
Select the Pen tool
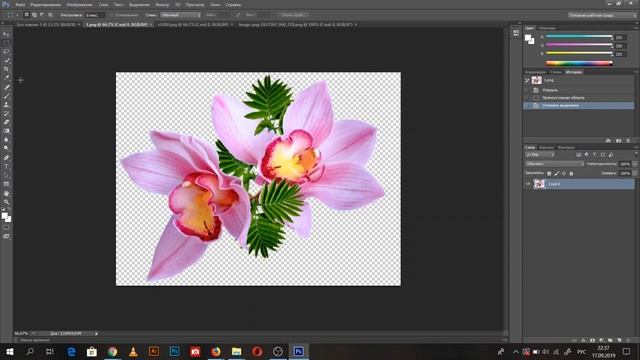click(6, 158)
